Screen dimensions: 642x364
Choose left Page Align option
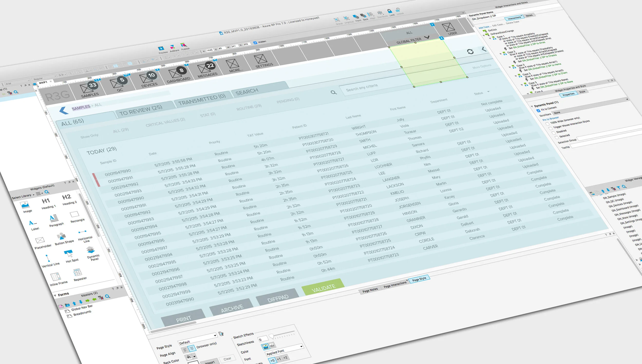pyautogui.click(x=185, y=350)
